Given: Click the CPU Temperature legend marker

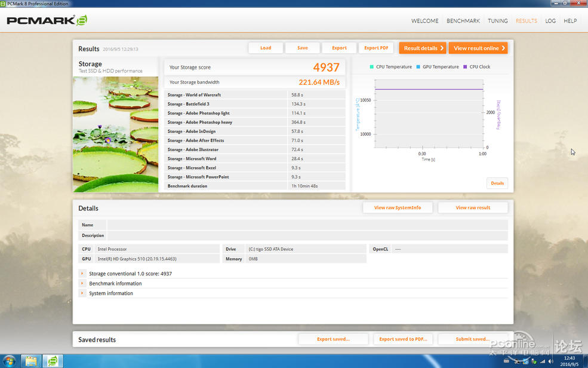Looking at the screenshot, I should [372, 67].
